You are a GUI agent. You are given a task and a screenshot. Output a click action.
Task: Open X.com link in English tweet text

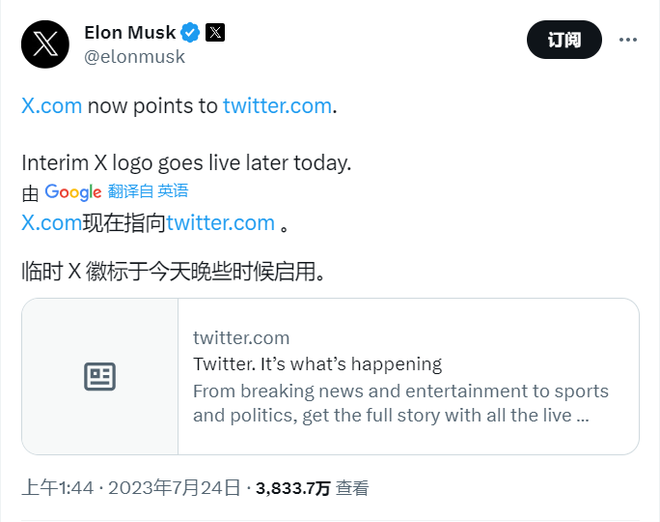52,106
